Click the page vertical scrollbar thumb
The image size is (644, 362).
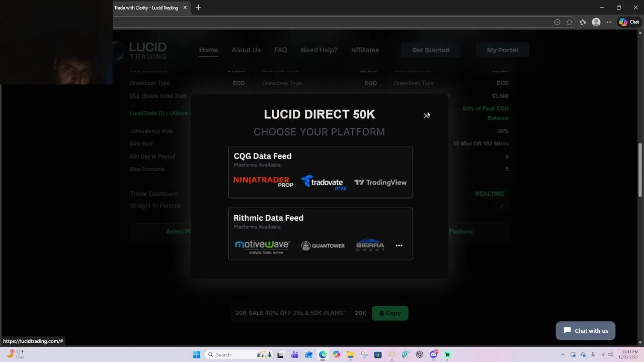click(640, 170)
